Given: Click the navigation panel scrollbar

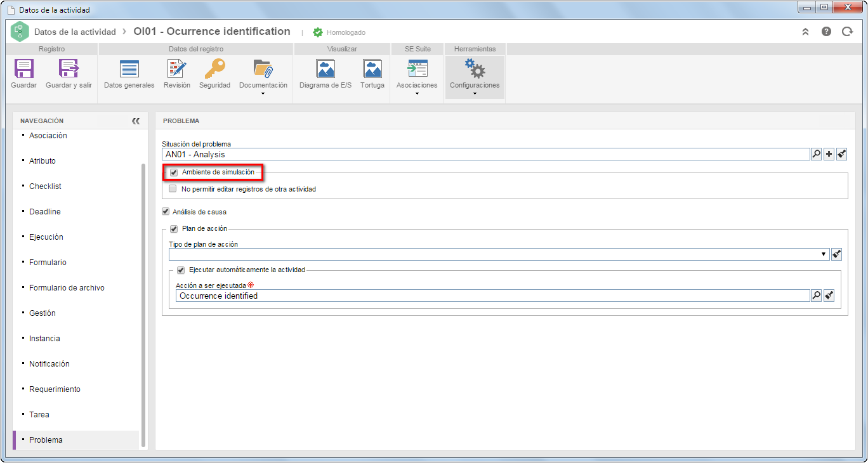Looking at the screenshot, I should pos(143,304).
